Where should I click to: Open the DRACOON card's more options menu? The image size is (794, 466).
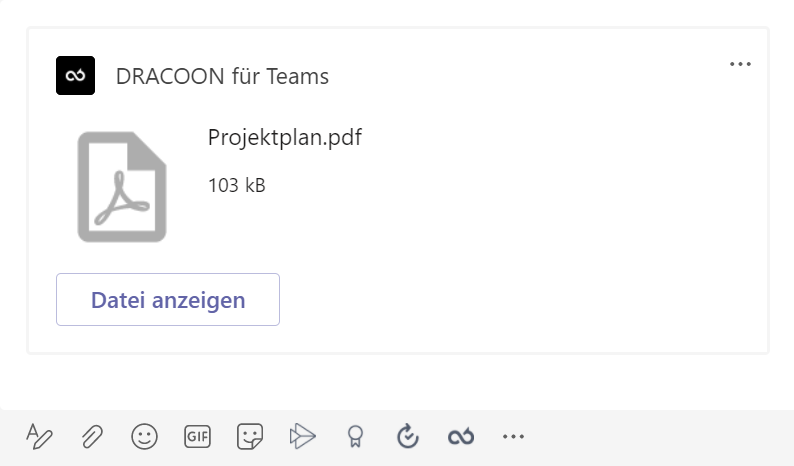pos(740,64)
